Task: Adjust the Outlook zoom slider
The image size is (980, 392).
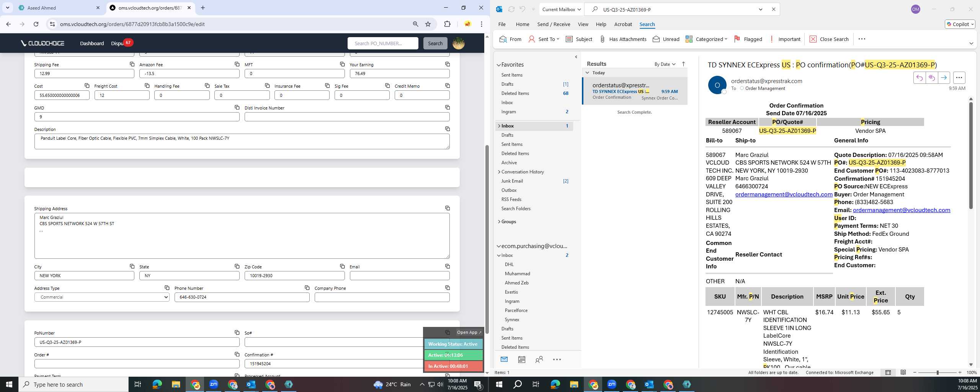Action: click(938, 372)
